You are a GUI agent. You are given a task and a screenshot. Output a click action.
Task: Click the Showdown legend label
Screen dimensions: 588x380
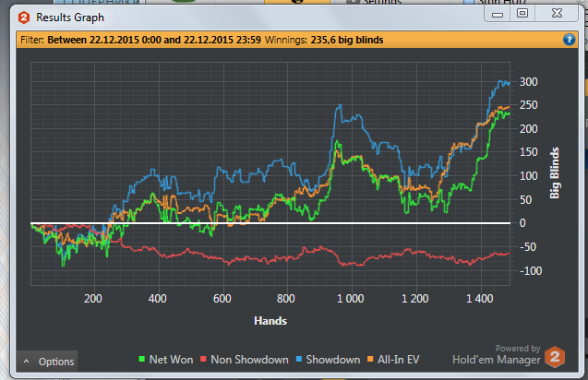(x=333, y=360)
